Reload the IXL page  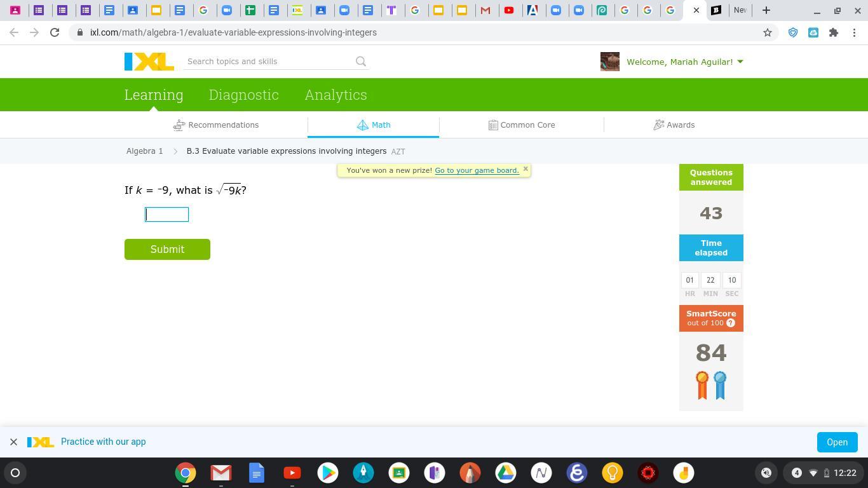tap(55, 32)
